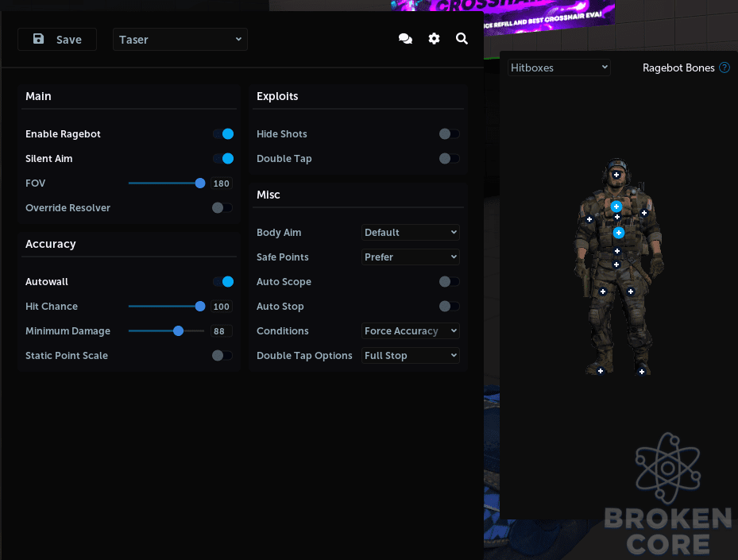Image resolution: width=738 pixels, height=560 pixels.
Task: Turn on the Auto Scope toggle
Action: [450, 281]
